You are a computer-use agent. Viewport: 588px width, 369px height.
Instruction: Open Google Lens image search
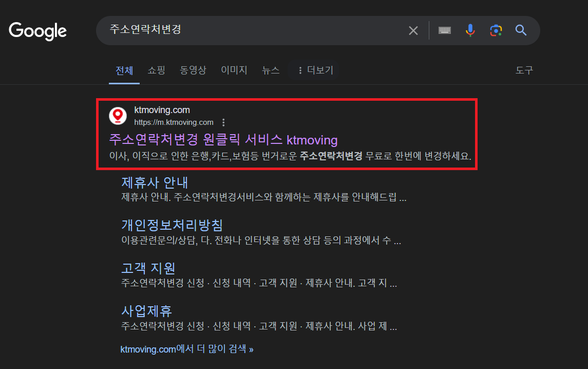pos(496,30)
